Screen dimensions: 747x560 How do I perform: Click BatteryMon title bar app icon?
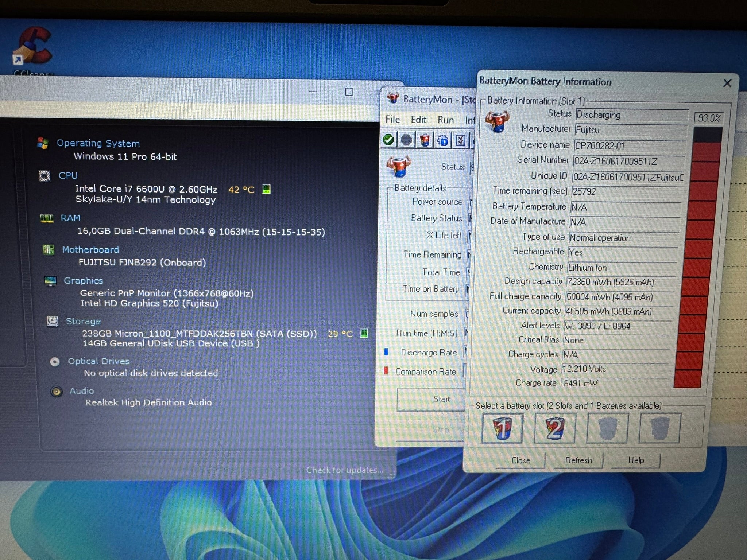[x=393, y=98]
